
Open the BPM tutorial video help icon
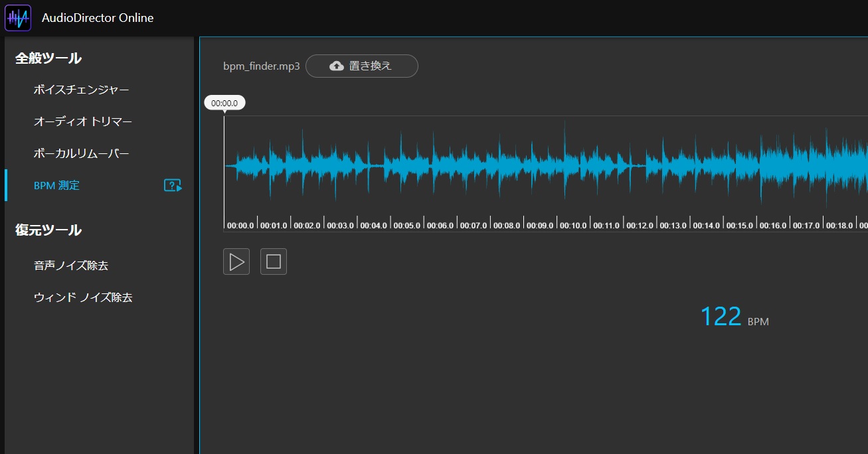(173, 186)
